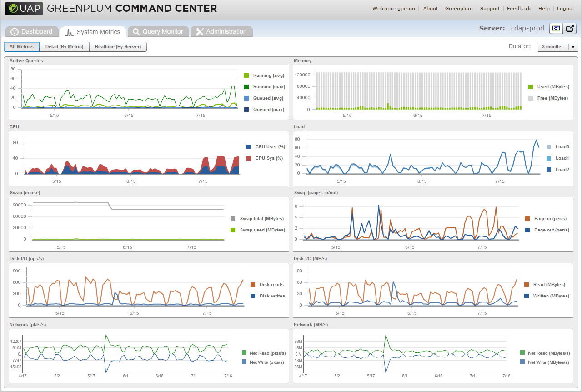
Task: Click the Written (MBytes) legend swatch
Action: pyautogui.click(x=527, y=296)
